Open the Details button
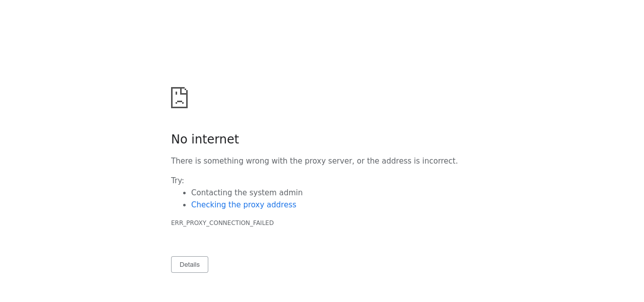The image size is (644, 302). coord(190,265)
